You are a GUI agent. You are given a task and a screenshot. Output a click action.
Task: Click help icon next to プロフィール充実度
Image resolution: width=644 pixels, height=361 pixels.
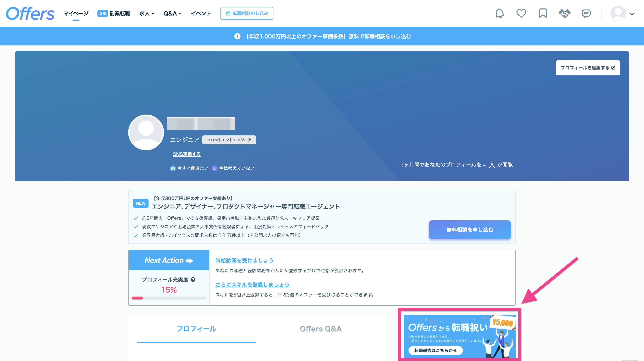click(193, 280)
